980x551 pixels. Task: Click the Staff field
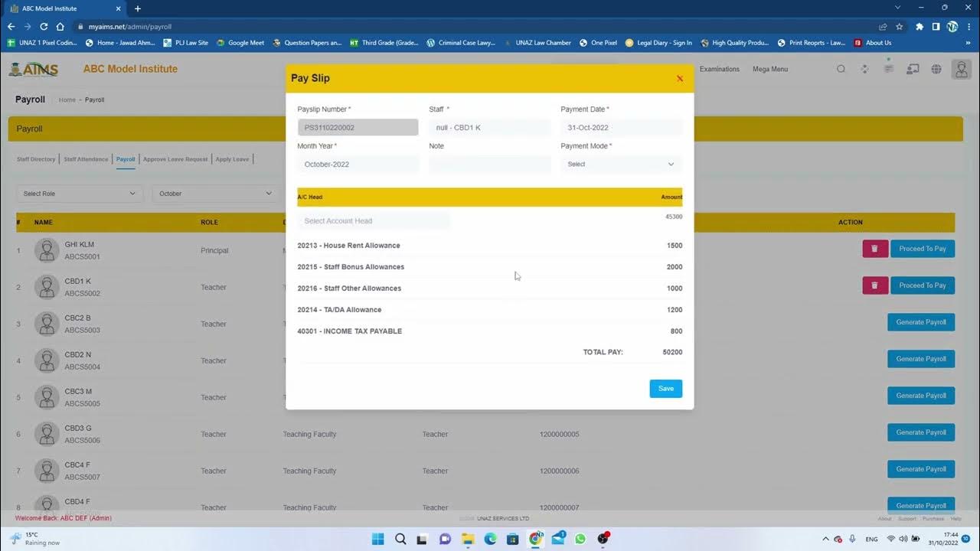point(490,128)
